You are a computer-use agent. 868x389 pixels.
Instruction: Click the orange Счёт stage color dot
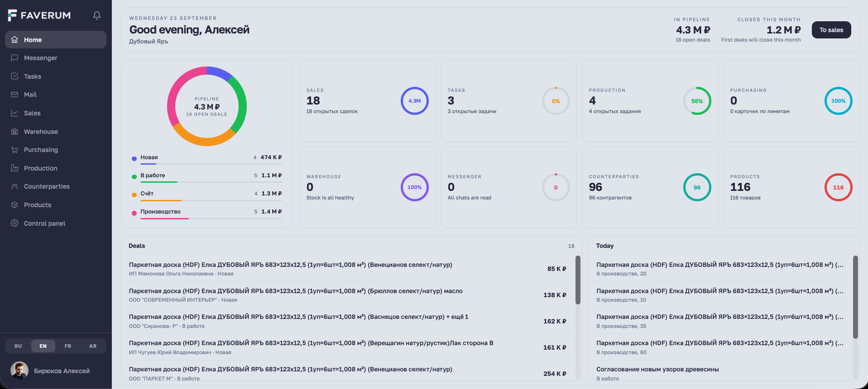[x=134, y=195]
